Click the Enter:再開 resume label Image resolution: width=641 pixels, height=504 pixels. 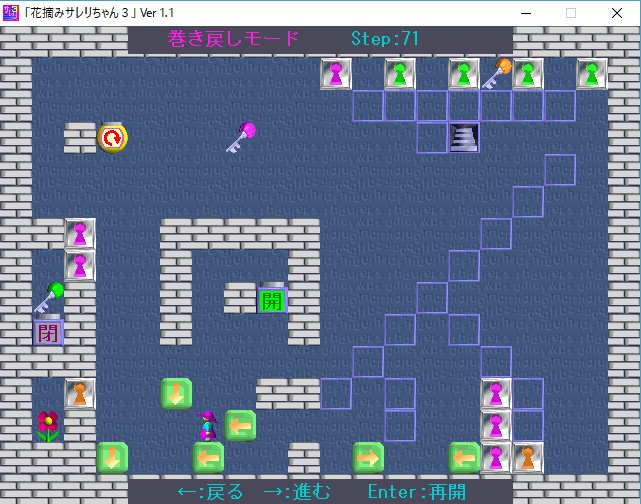point(416,491)
